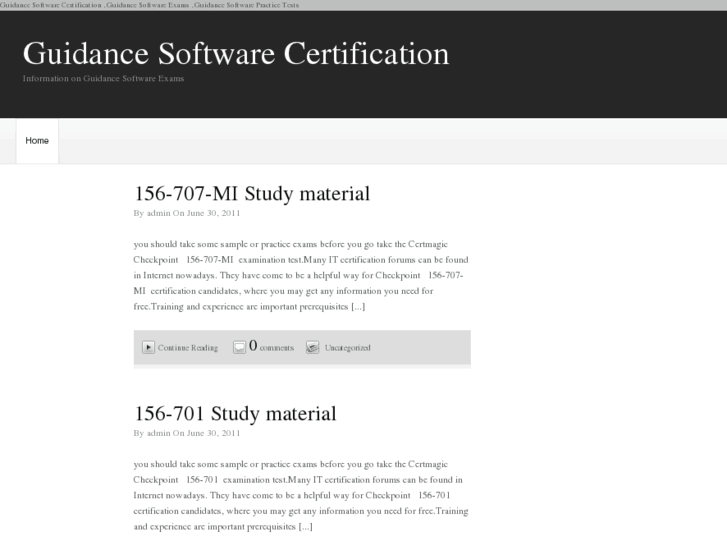Click the 156-701 post byline dated June 30, 2011

click(187, 433)
